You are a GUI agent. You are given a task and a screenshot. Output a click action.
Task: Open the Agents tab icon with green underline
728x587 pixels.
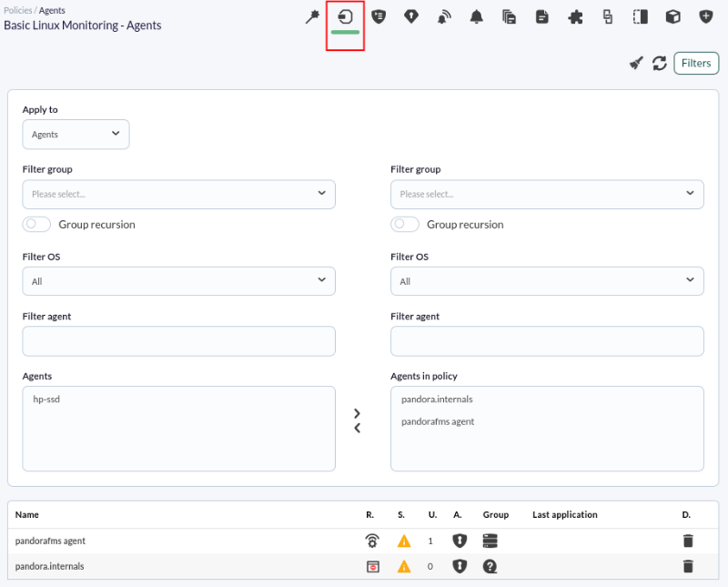coord(346,17)
